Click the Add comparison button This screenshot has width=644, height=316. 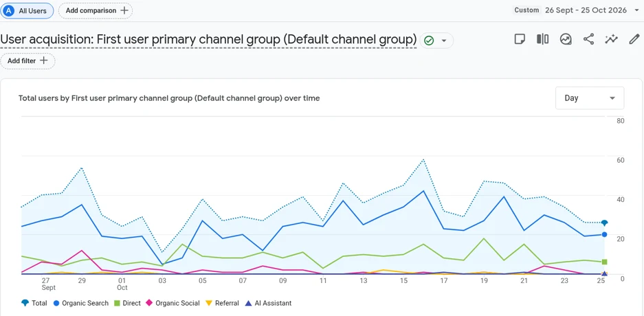(96, 11)
